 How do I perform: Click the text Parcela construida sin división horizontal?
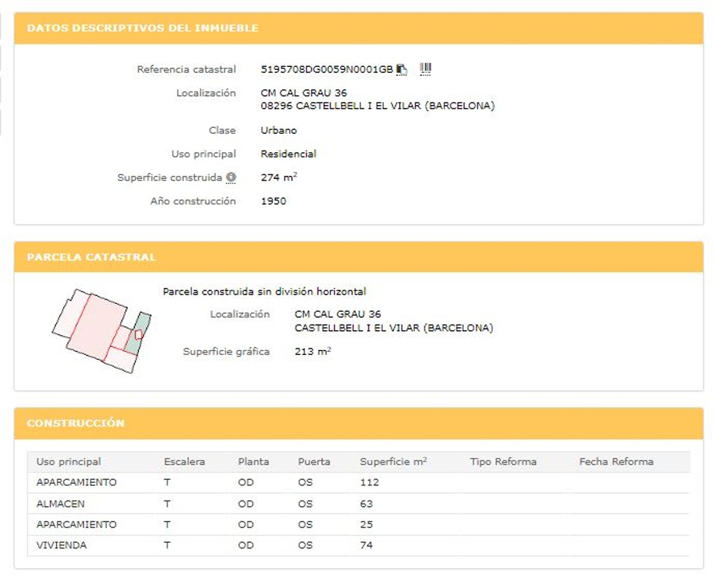click(x=264, y=292)
